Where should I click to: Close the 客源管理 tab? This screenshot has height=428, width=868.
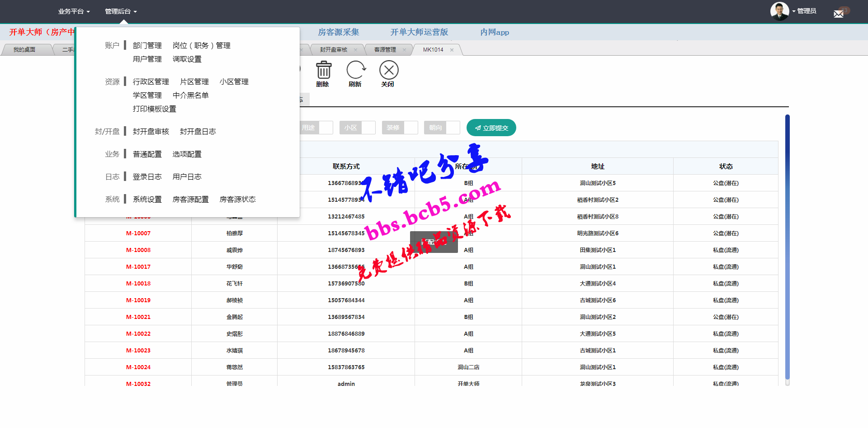click(404, 50)
